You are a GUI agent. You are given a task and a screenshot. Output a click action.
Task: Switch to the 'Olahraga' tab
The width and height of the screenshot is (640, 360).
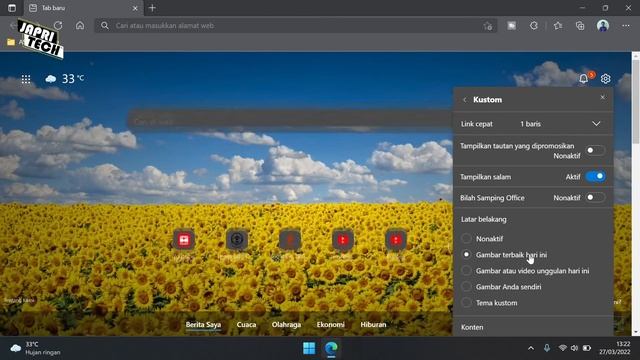point(286,324)
